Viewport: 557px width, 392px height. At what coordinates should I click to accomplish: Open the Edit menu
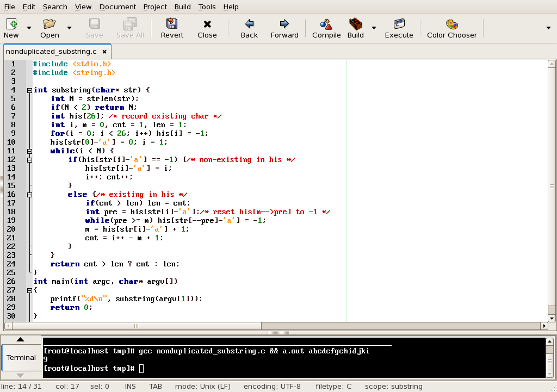coord(29,7)
